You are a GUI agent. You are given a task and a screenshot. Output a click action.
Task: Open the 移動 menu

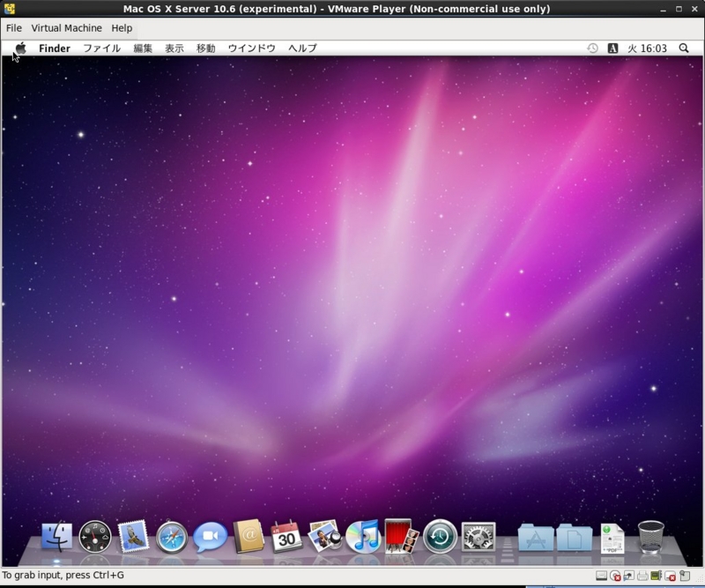[206, 48]
